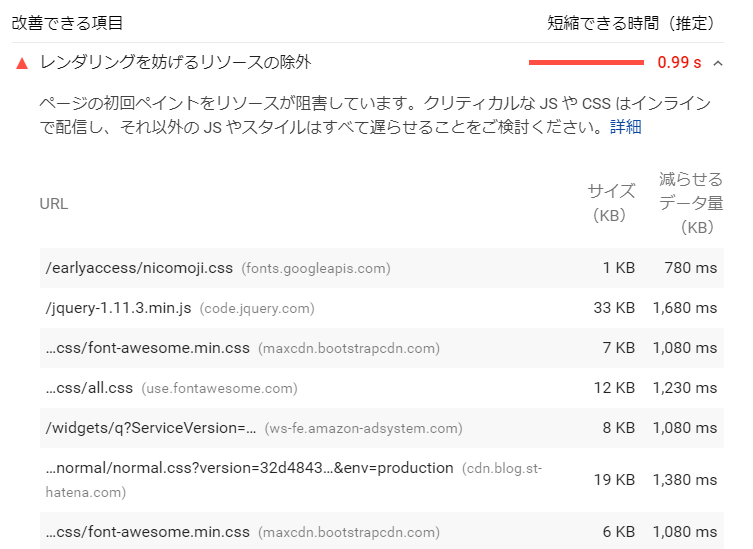Viewport: 753px width, 549px height.
Task: Select the 1,380 ms value
Action: pos(685,479)
